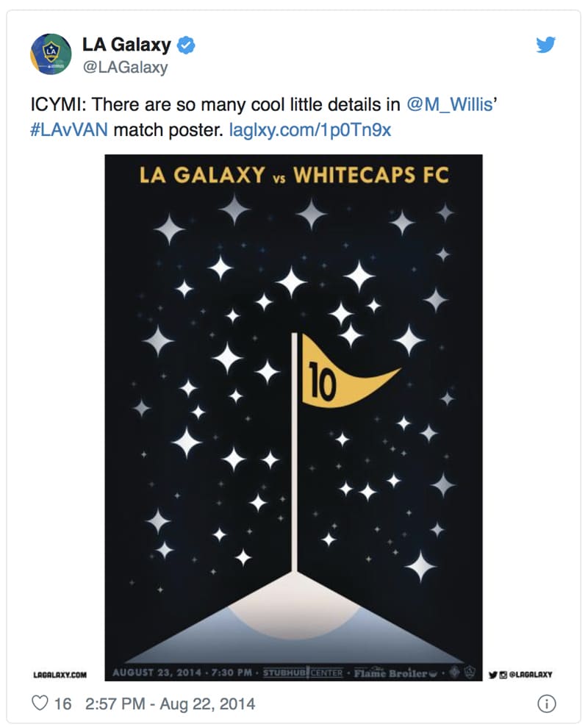
Task: Open the @LAGalaxy handle link
Action: pos(125,67)
